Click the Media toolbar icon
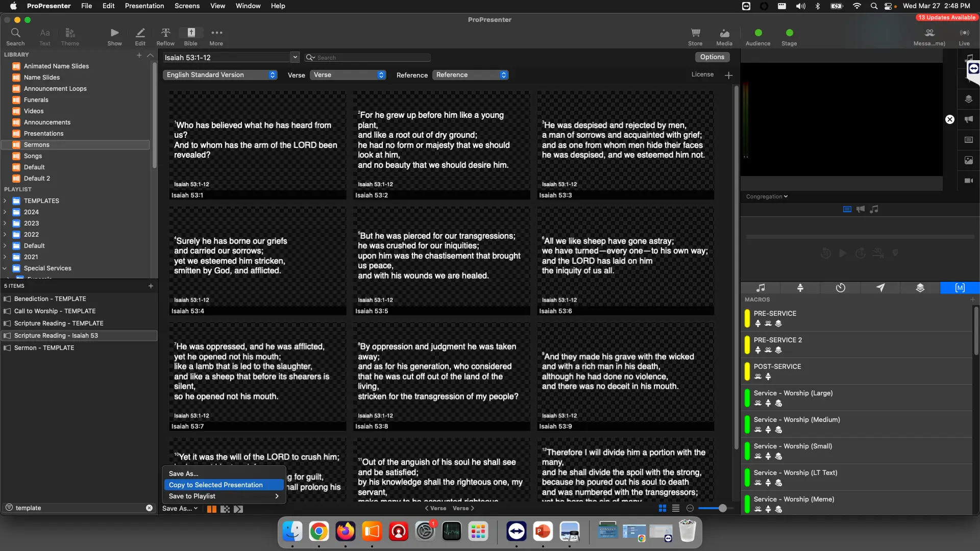This screenshot has width=980, height=551. (x=724, y=36)
